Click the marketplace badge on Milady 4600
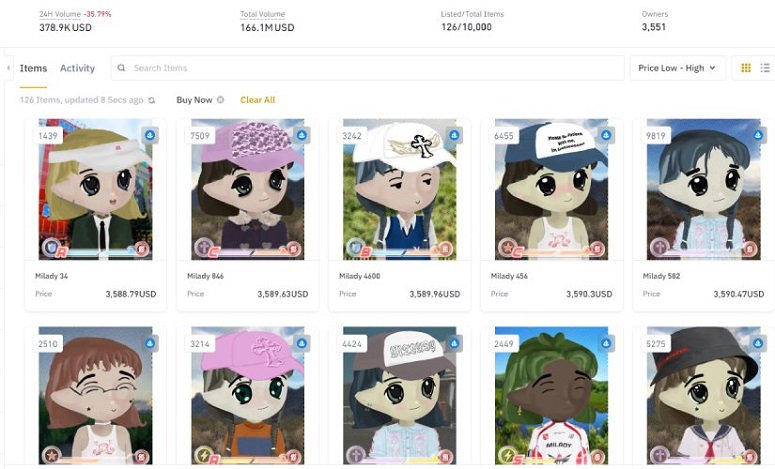This screenshot has height=469, width=775. 453,134
